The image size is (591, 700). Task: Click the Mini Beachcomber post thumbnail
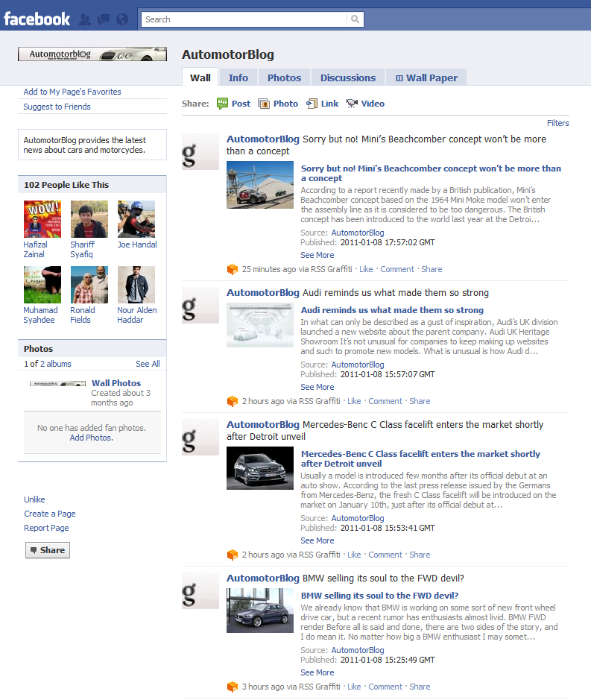[260, 185]
